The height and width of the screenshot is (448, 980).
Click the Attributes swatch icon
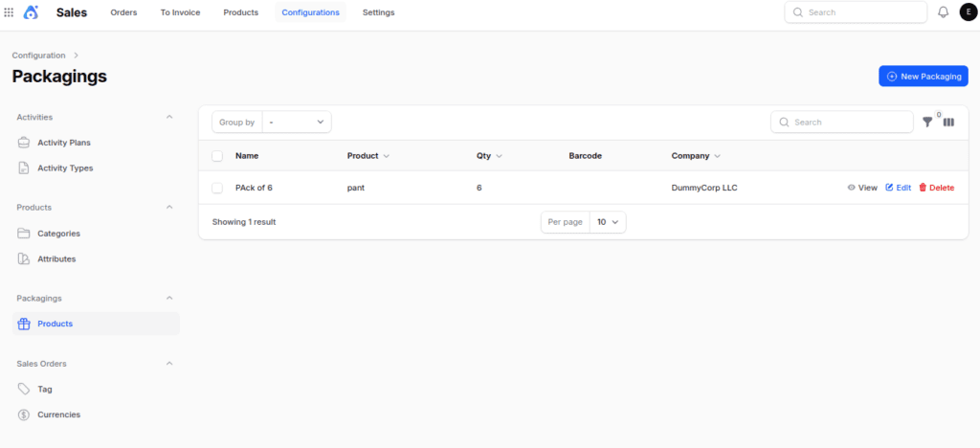(24, 258)
